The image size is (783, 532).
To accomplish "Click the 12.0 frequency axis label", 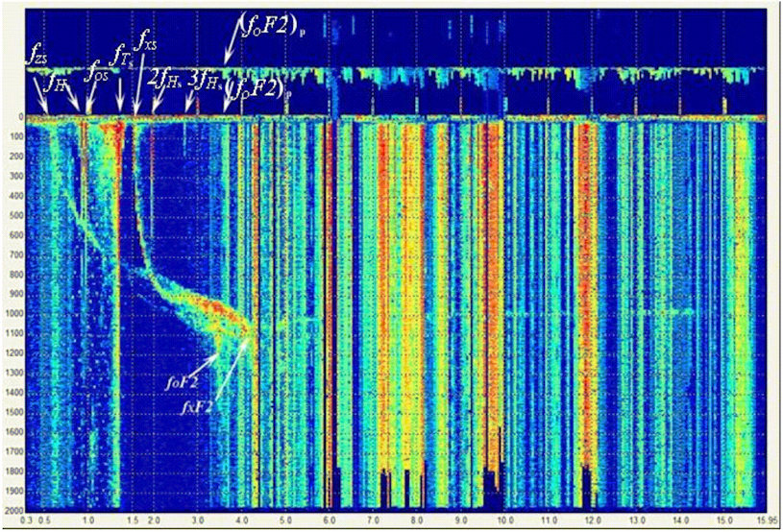I will (x=593, y=520).
